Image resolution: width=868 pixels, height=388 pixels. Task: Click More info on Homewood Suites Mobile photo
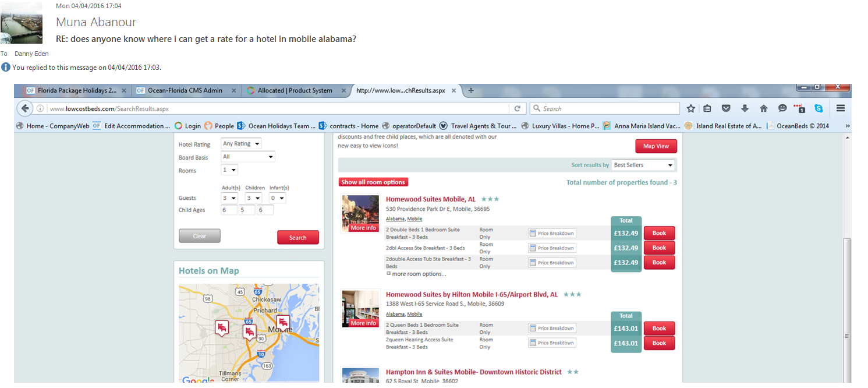[363, 228]
